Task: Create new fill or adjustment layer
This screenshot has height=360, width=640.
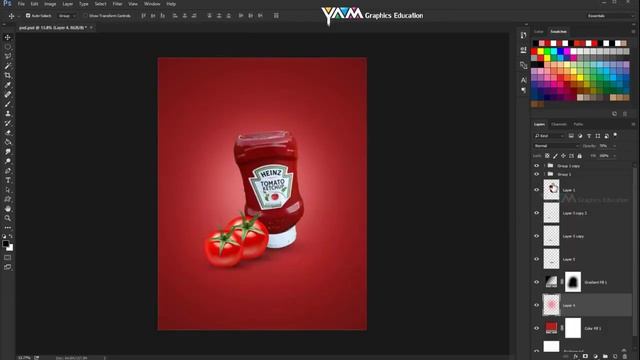Action: pos(595,356)
